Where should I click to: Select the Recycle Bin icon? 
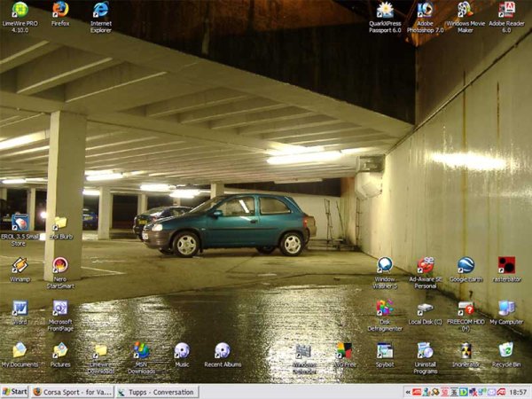[506, 350]
